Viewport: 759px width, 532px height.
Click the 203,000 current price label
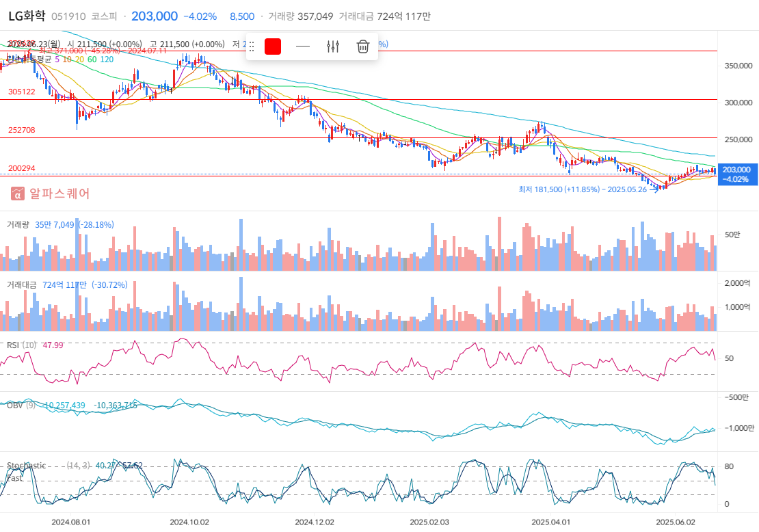[x=736, y=174]
